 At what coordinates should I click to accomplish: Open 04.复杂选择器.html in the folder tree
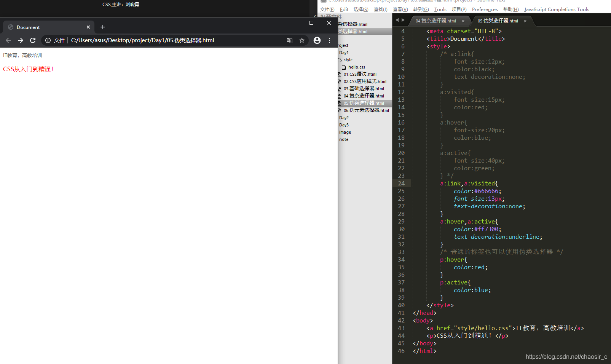(364, 96)
